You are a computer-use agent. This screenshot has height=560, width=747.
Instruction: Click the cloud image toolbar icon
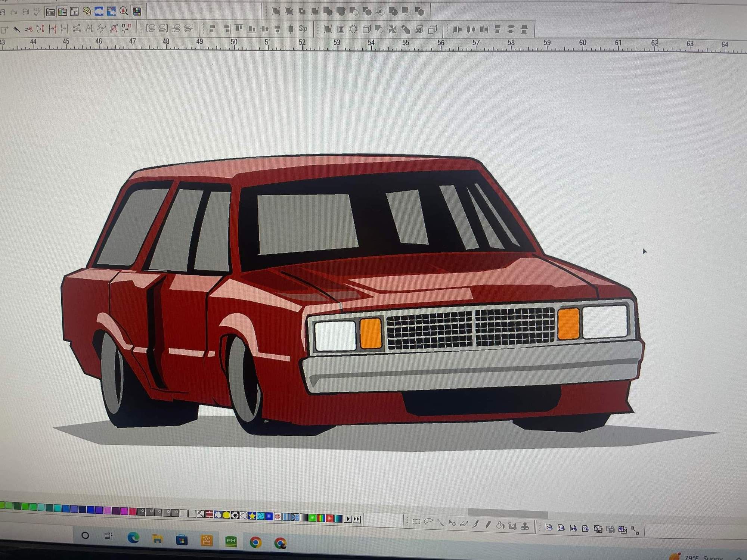(x=99, y=12)
